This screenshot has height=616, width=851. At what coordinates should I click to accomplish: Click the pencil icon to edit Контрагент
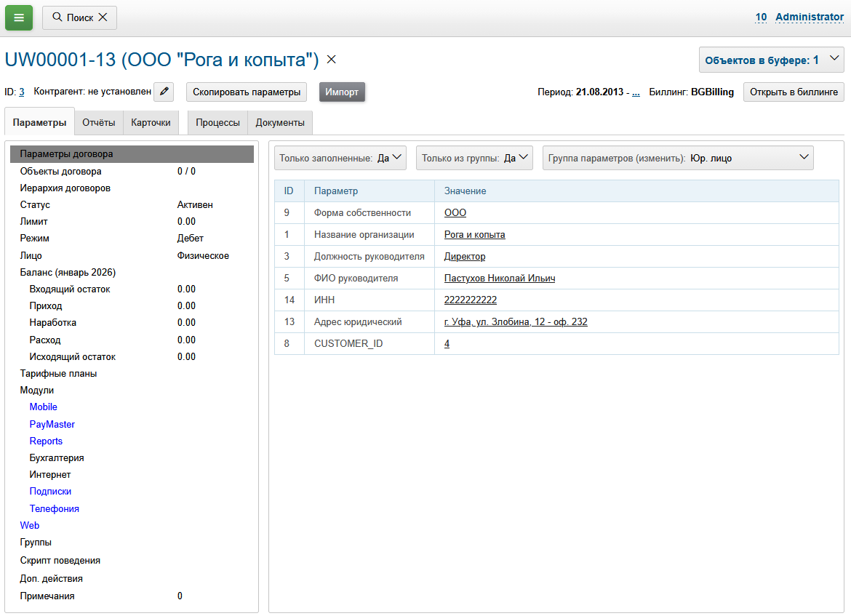pos(164,92)
